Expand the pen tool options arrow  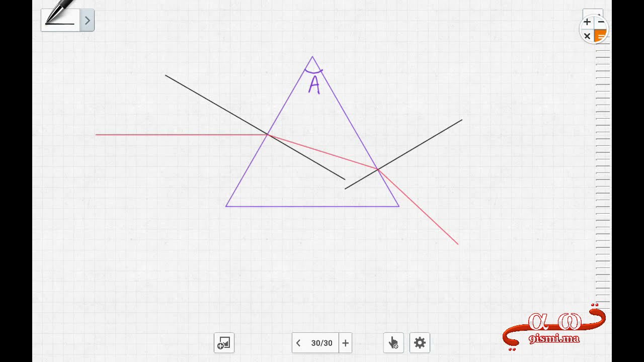(87, 21)
